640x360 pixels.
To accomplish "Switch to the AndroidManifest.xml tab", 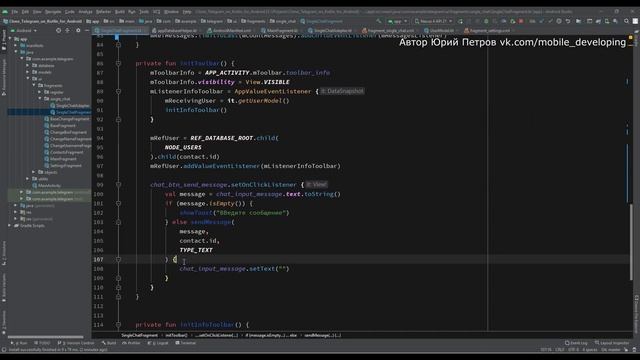I will [x=229, y=31].
